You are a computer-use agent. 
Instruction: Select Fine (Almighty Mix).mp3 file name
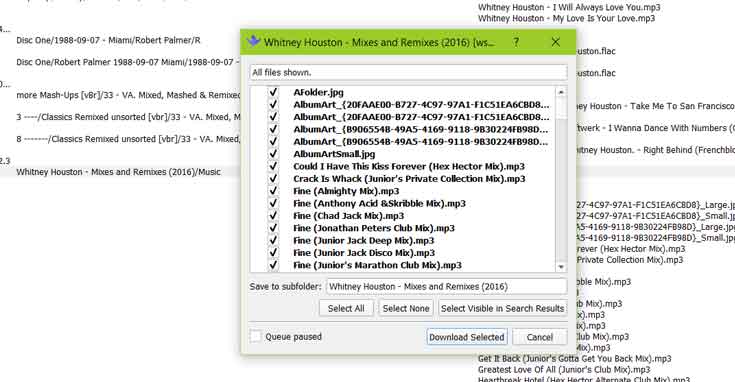tap(346, 191)
